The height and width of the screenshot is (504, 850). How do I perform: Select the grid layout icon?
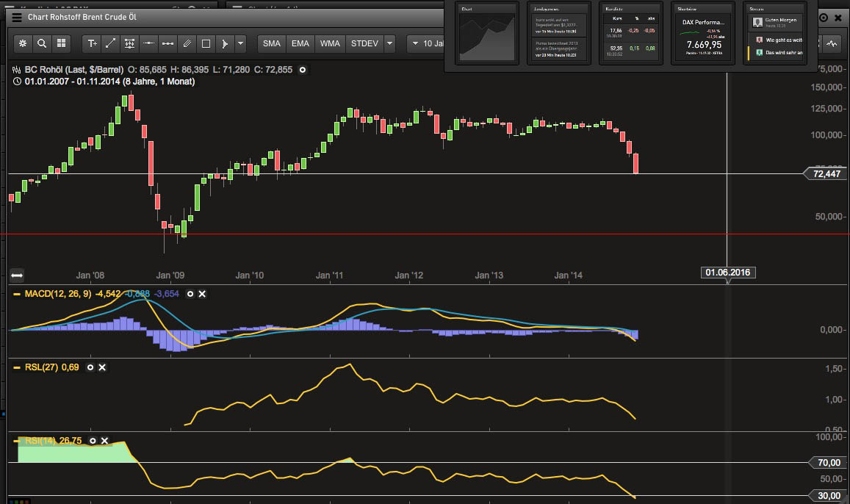(x=61, y=43)
